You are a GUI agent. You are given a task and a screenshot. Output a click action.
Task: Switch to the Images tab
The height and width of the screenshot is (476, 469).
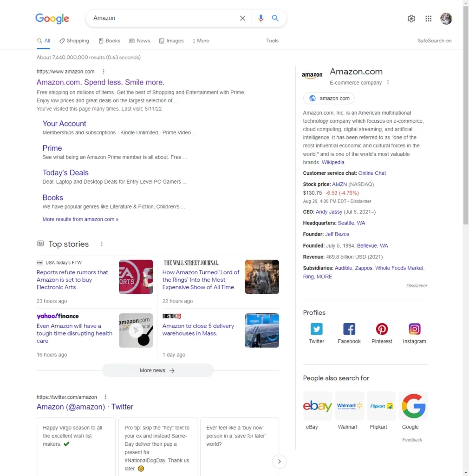coord(171,41)
